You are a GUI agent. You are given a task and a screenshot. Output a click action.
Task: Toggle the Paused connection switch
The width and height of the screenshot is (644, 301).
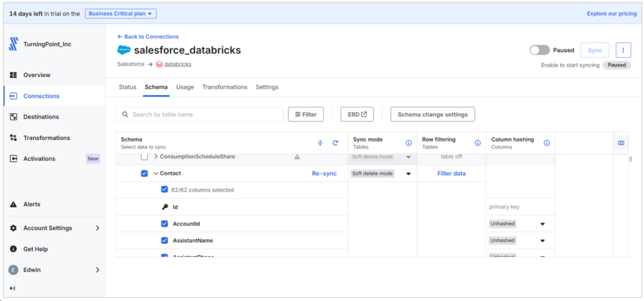[x=539, y=50]
